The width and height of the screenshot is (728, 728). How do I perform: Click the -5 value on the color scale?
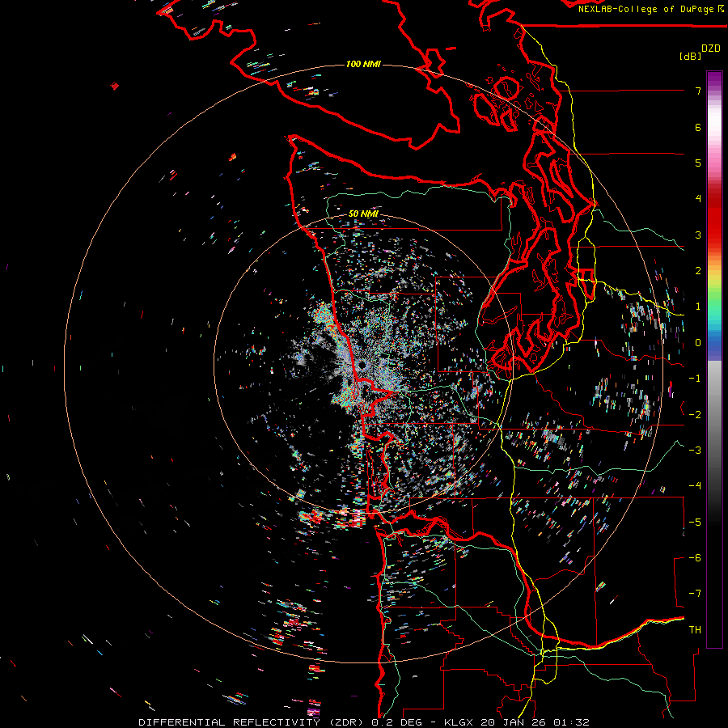(695, 522)
